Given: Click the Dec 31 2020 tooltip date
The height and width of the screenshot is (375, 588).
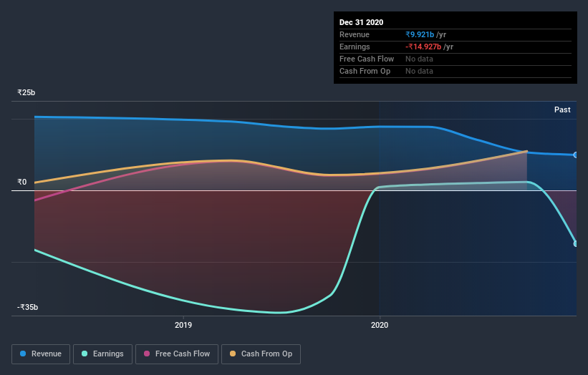Looking at the screenshot, I should [x=361, y=22].
